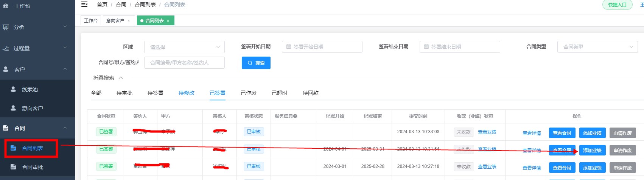This screenshot has height=180, width=644.
Task: Click the 分析 presentation icon in sidebar
Action: tap(6, 27)
